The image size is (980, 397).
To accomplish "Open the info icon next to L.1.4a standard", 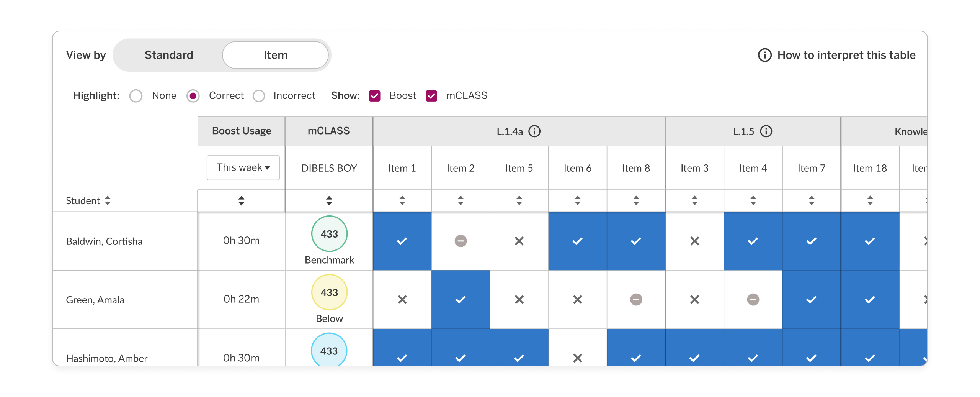I will click(x=534, y=131).
